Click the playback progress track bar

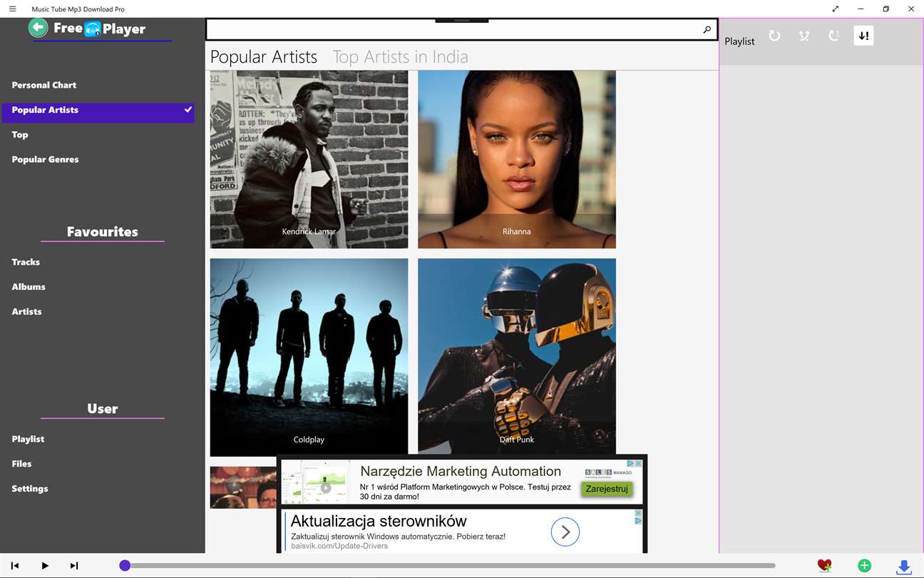click(449, 565)
